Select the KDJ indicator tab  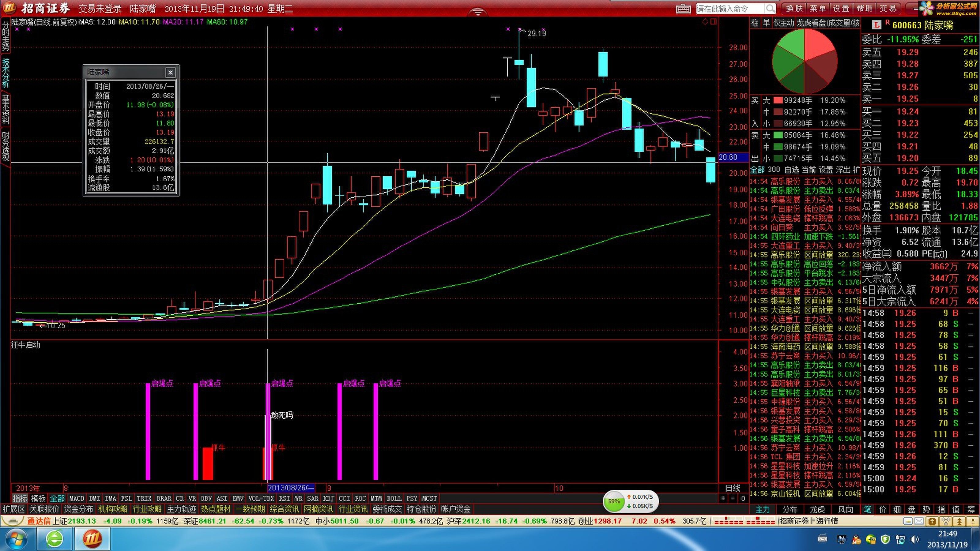(x=328, y=499)
